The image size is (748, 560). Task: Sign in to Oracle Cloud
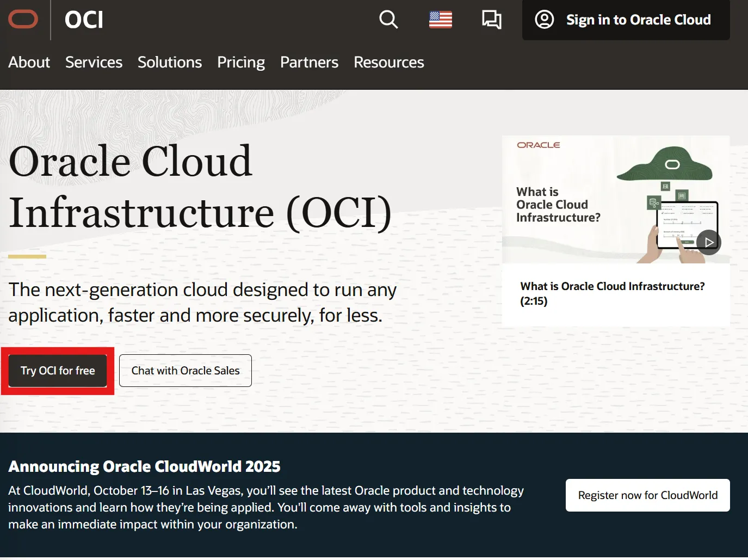[626, 20]
